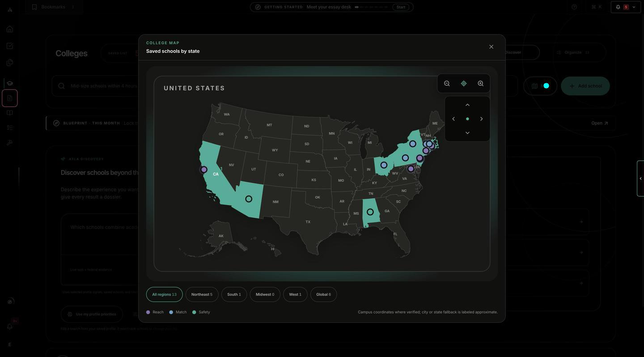The width and height of the screenshot is (644, 357).
Task: Open the checklist icon in the sidebar
Action: click(10, 46)
